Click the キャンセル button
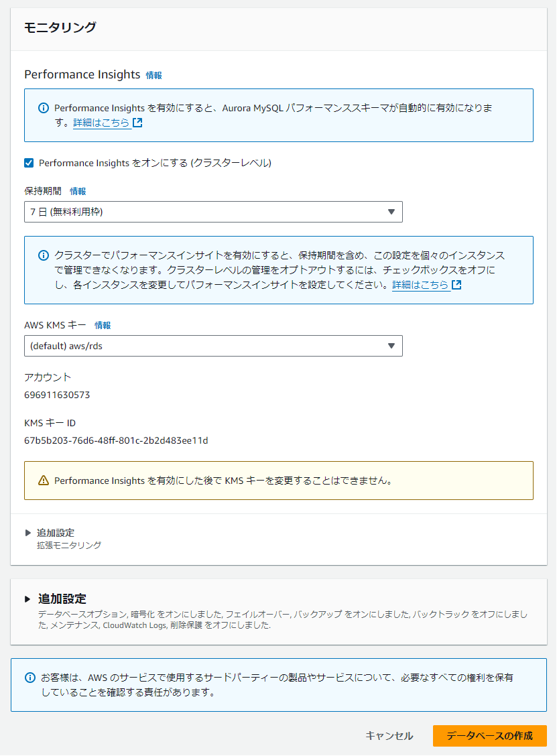 pyautogui.click(x=389, y=736)
